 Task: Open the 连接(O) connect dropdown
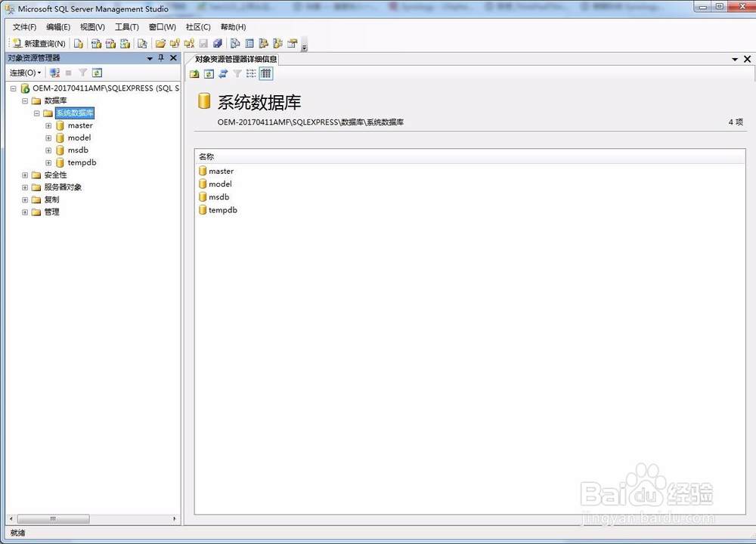point(26,73)
